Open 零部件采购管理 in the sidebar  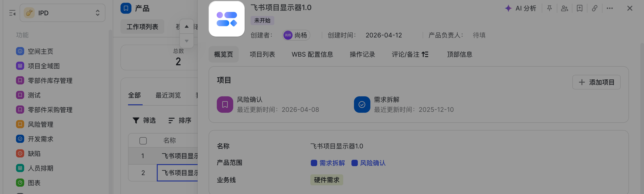coord(50,110)
